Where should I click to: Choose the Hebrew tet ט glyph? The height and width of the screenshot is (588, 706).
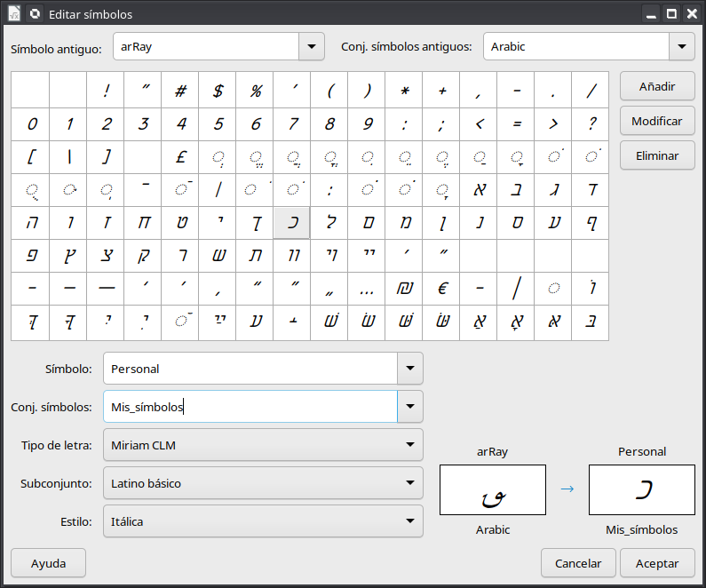(x=180, y=222)
